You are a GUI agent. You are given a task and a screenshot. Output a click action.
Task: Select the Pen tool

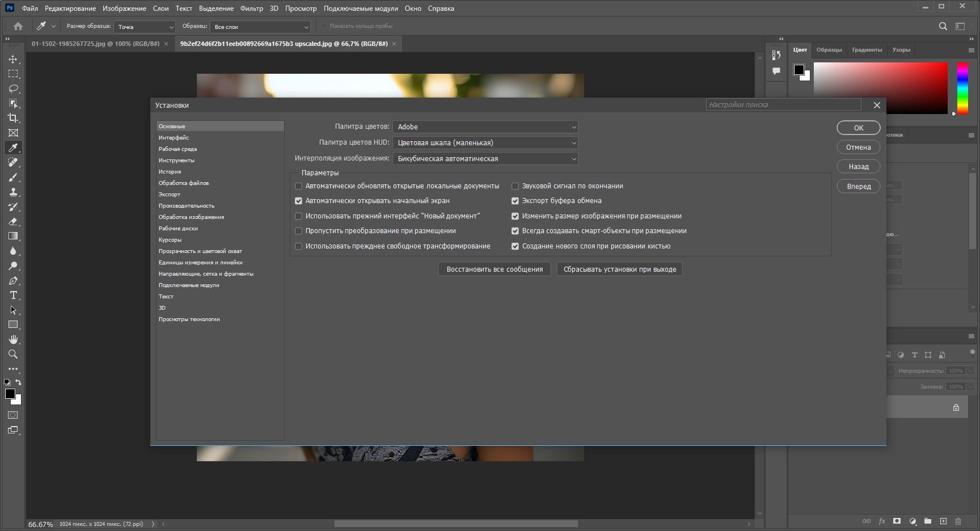[13, 280]
